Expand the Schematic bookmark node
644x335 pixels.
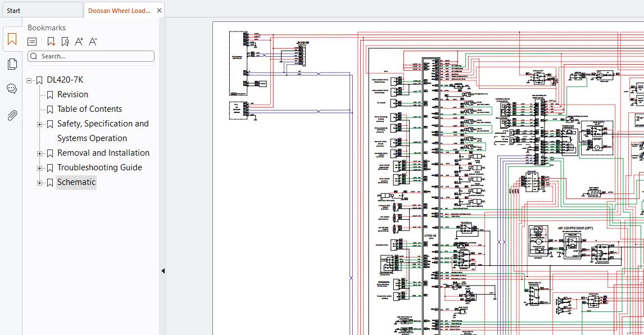(39, 183)
